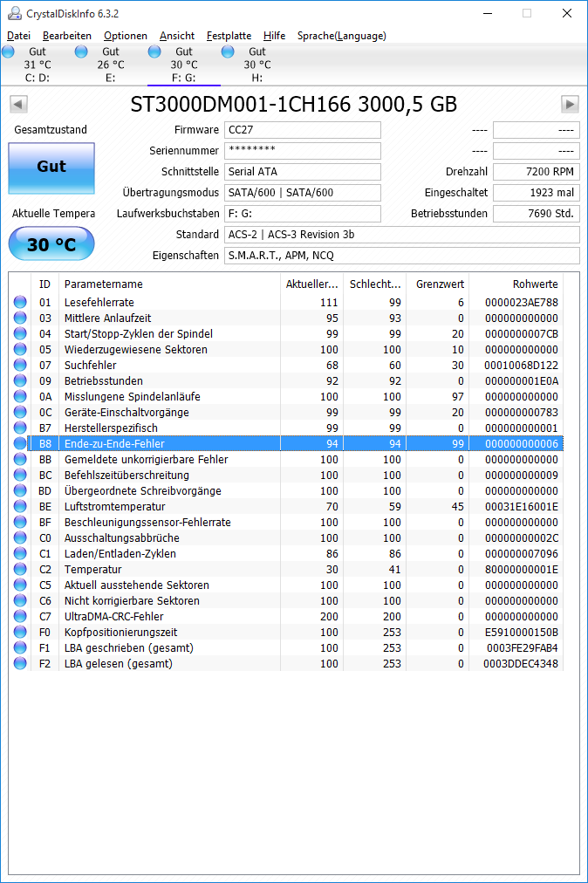
Task: Select the Lesefehlerrate parameter name
Action: coord(99,303)
